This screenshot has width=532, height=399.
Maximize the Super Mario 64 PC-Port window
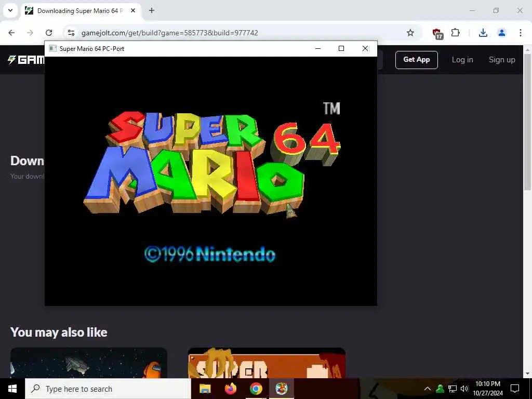(x=341, y=48)
